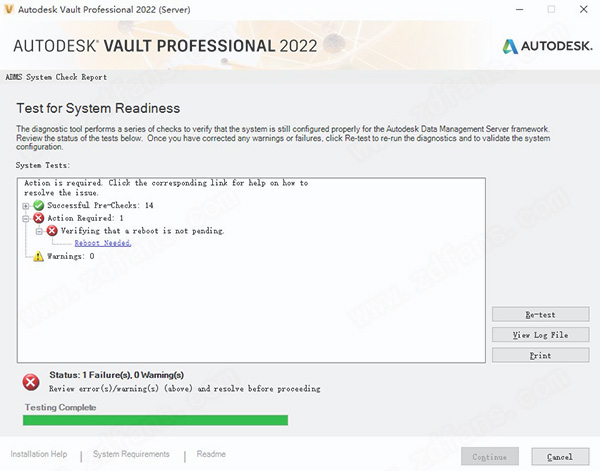Print the system check report
Screen dimensions: 600x471
point(540,355)
